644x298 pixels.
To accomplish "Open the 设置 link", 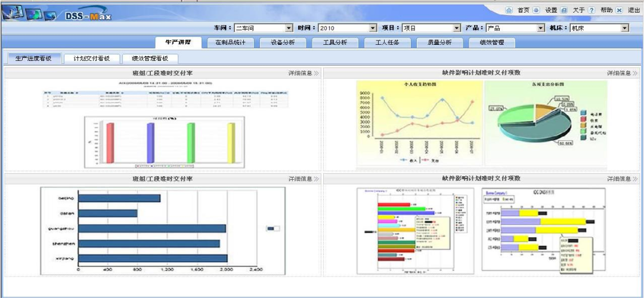I will coord(551,10).
